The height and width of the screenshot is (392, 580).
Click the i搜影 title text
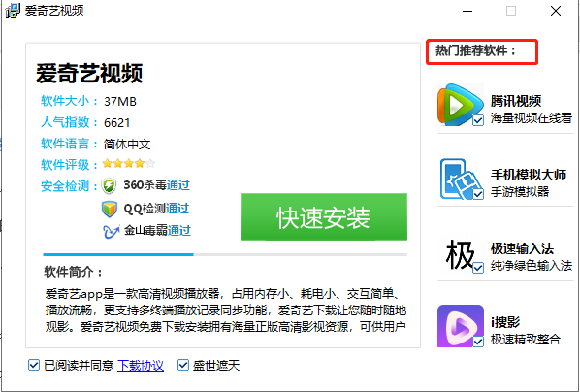(505, 322)
